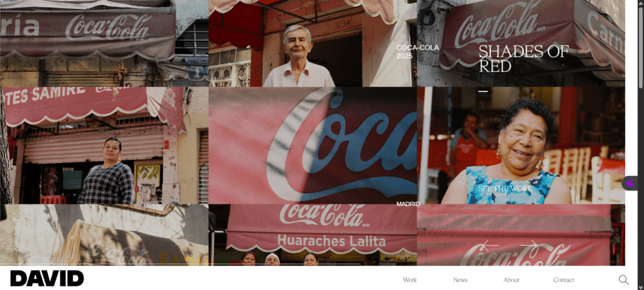Viewport: 644px width, 290px height.
Task: Go to the About page
Action: tap(511, 280)
